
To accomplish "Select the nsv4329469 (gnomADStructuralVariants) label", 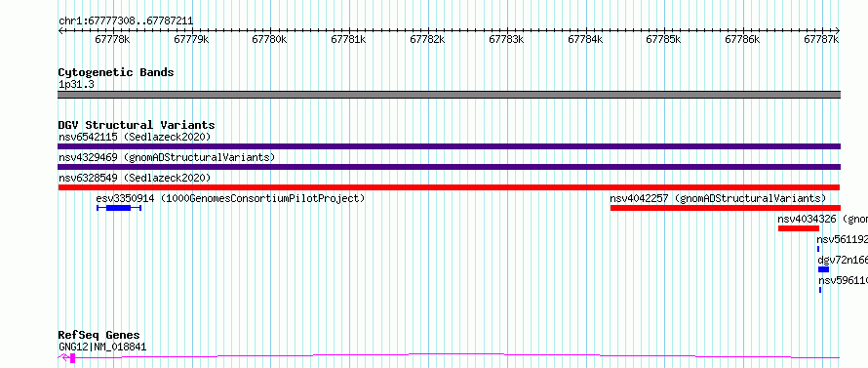I will pyautogui.click(x=167, y=157).
